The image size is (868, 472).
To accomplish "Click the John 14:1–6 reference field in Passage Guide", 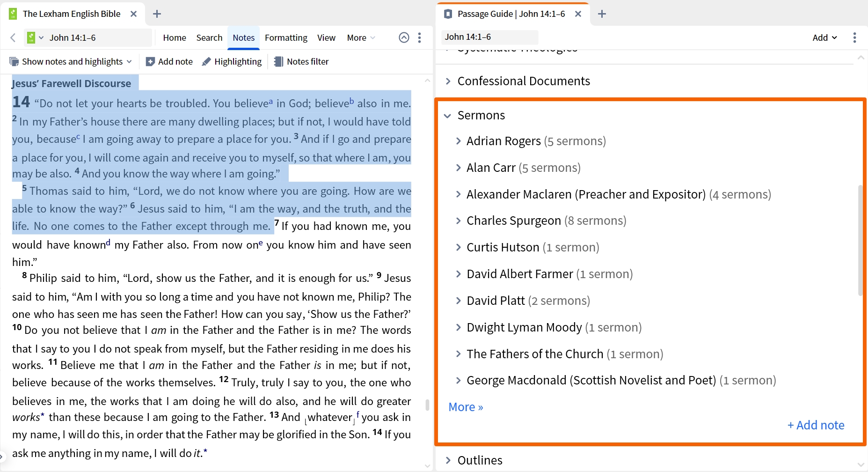I will (489, 37).
